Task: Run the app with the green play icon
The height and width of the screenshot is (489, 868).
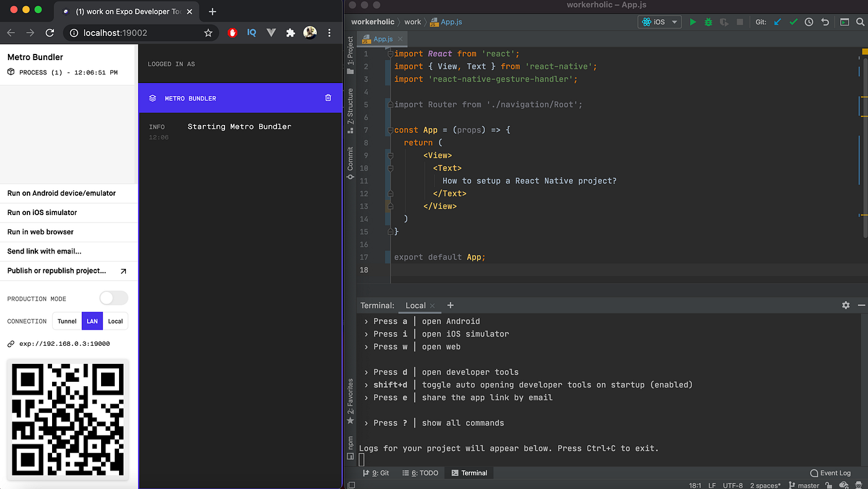Action: coord(693,22)
